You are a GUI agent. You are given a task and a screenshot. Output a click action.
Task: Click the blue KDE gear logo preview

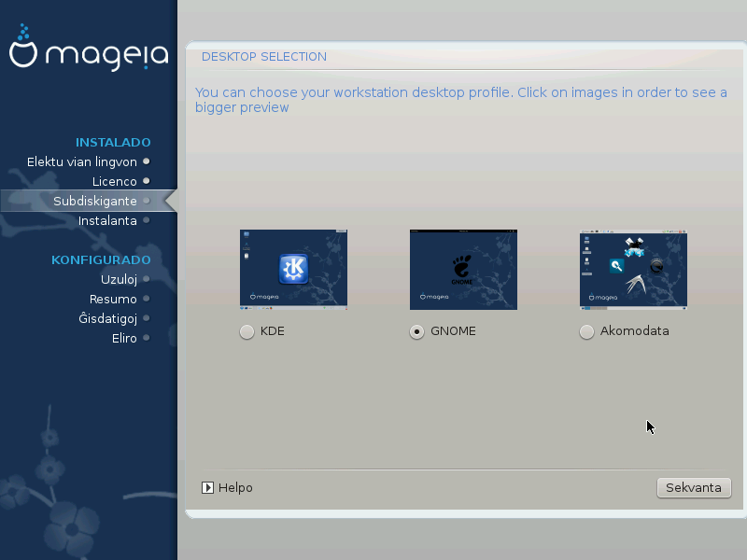click(293, 269)
